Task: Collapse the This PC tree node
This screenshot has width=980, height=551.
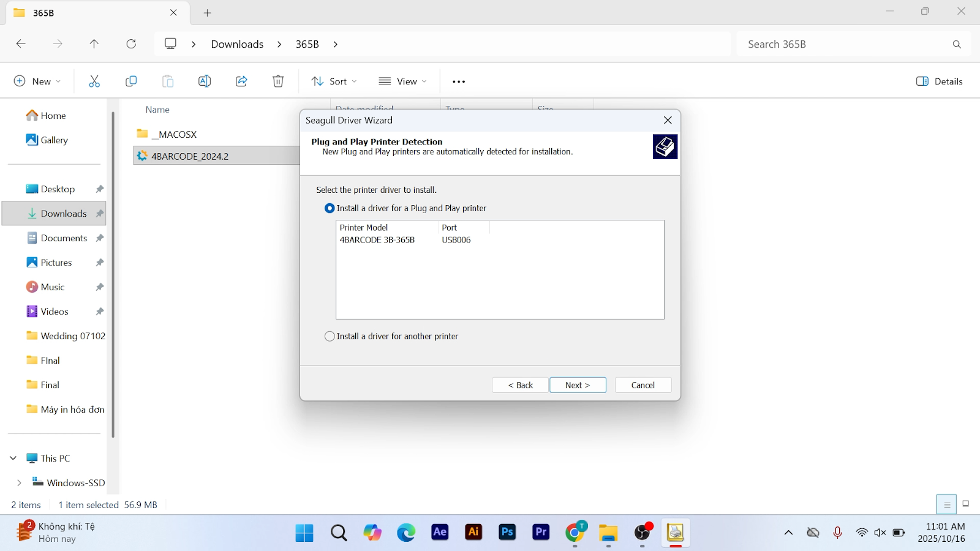Action: tap(13, 459)
